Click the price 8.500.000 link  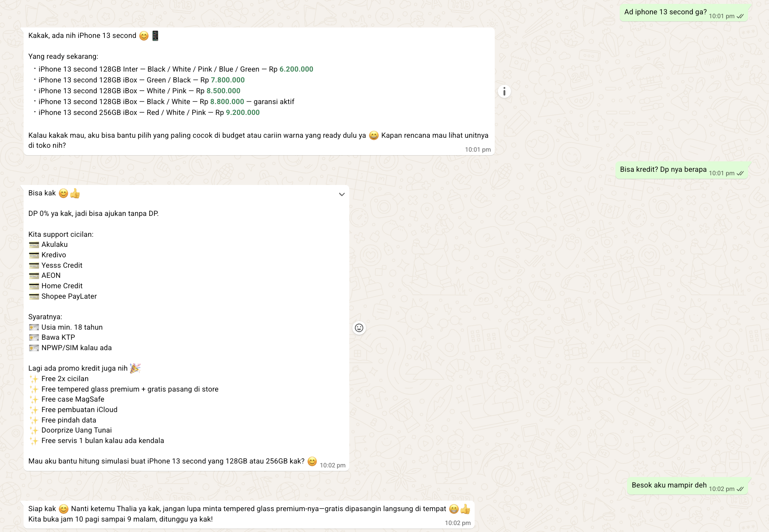223,91
